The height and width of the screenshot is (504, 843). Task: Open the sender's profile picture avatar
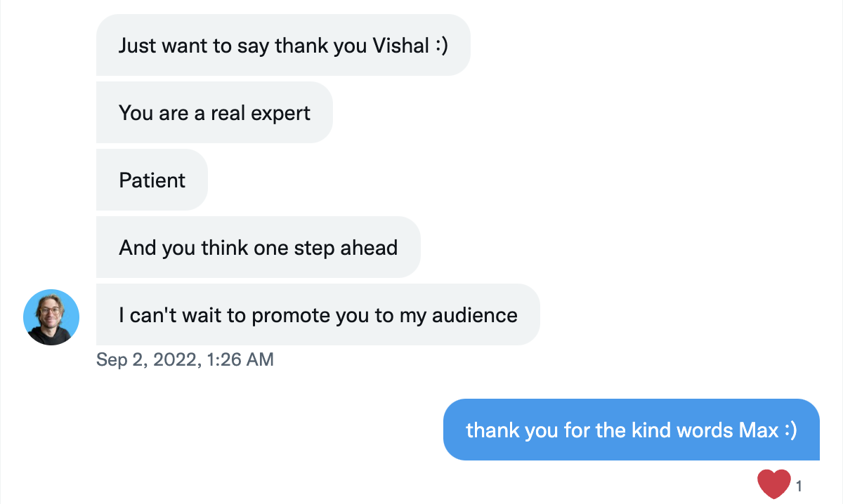pyautogui.click(x=51, y=317)
